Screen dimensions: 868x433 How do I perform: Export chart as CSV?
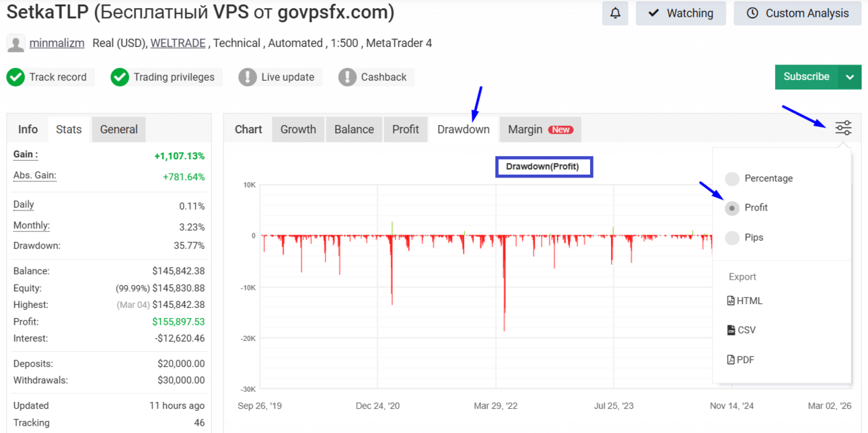[x=742, y=330]
